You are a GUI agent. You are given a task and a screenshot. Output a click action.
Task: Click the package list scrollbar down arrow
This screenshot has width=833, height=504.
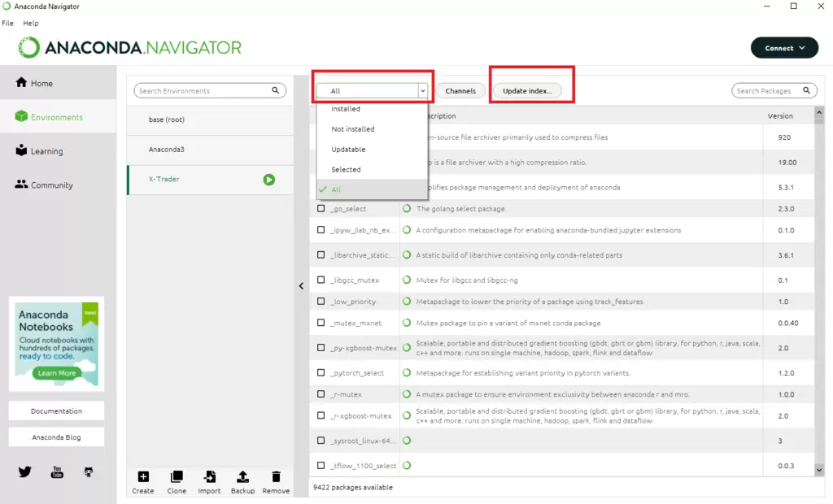pyautogui.click(x=818, y=470)
